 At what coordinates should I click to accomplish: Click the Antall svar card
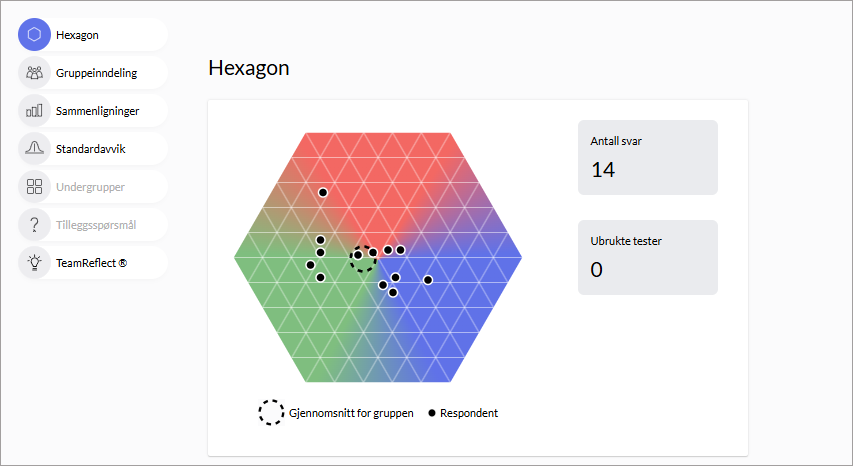tap(647, 157)
